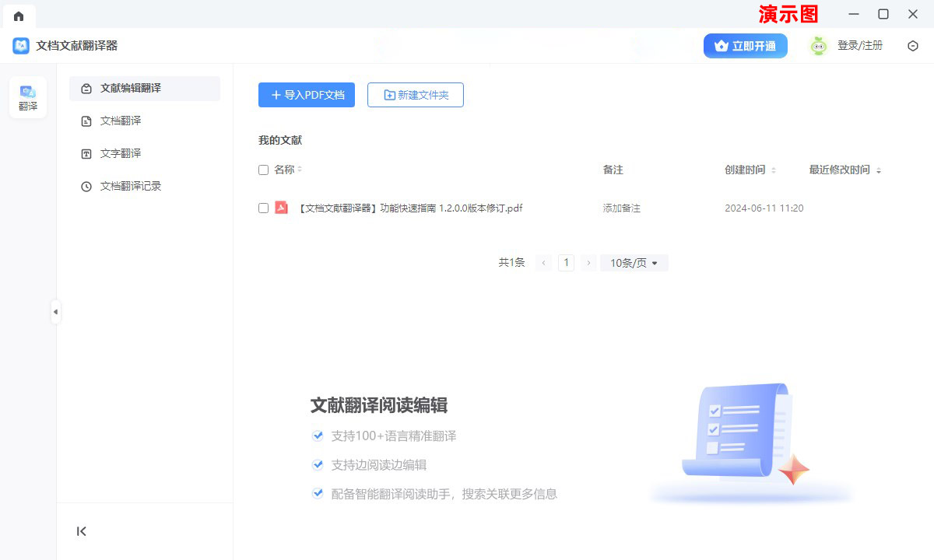Click the 导入PDF文档 button
Viewport: 934px width, 560px height.
pos(307,95)
